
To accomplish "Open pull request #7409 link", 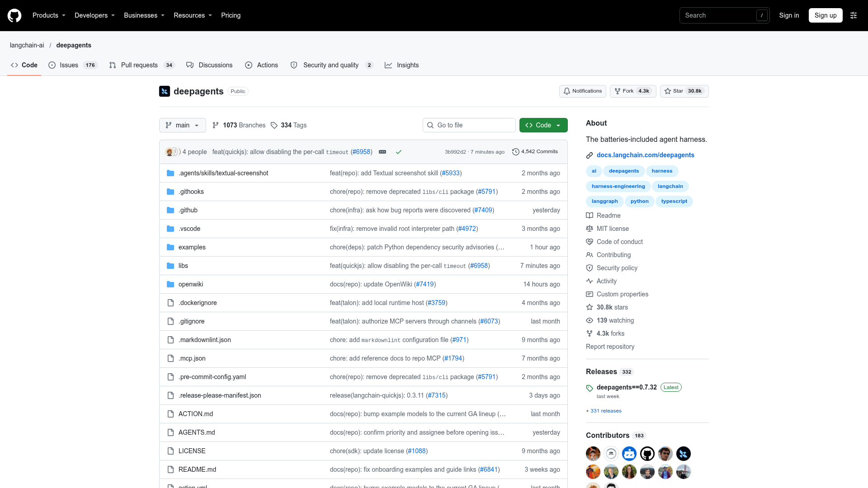I will coord(483,210).
